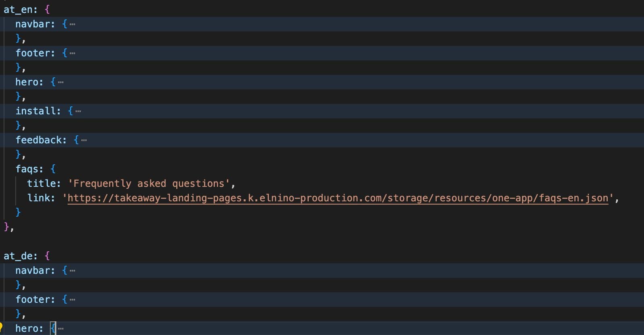The height and width of the screenshot is (335, 644).
Task: Open the faqs-en.json URL link
Action: pos(338,198)
